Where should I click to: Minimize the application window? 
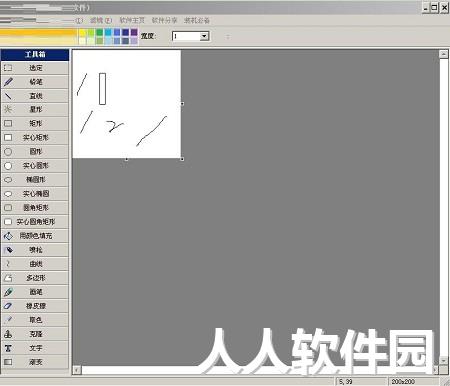(x=426, y=7)
